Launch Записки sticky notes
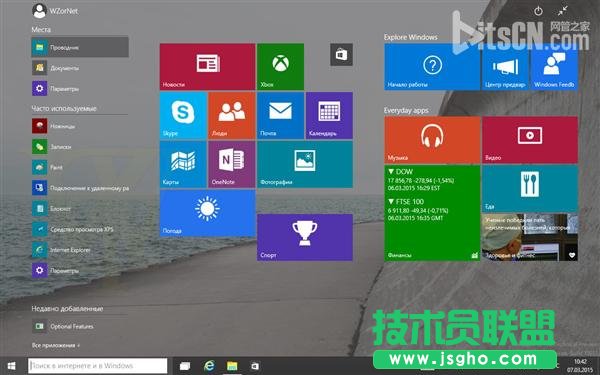This screenshot has height=375, width=600. tap(80, 147)
